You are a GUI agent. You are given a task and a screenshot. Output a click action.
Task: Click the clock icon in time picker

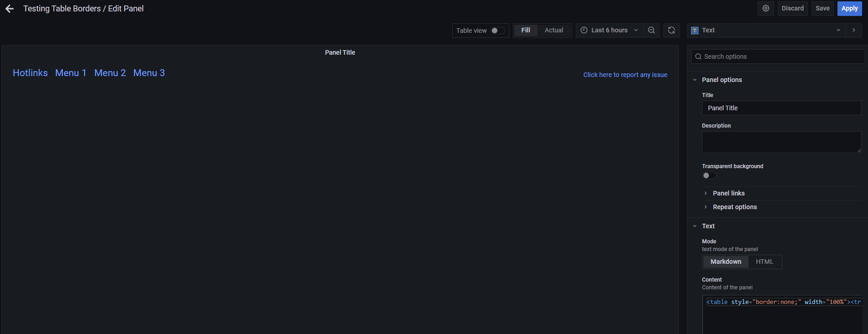584,30
